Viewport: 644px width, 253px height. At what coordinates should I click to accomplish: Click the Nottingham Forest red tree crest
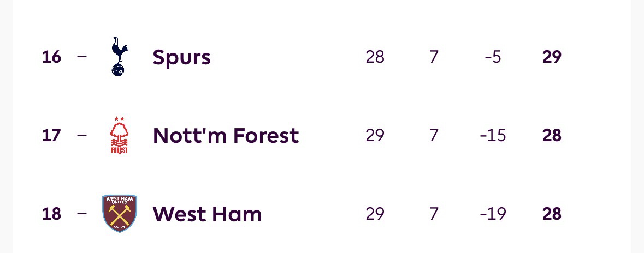[119, 135]
